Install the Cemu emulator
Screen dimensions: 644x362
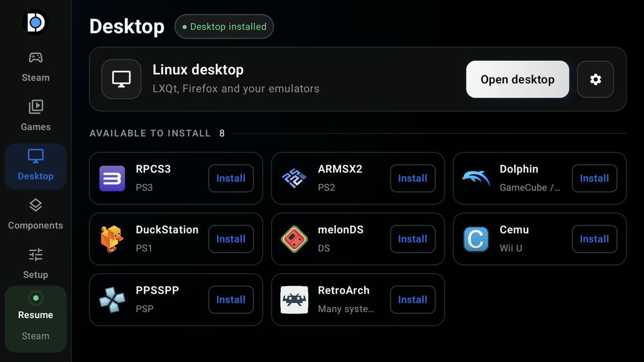tap(594, 239)
